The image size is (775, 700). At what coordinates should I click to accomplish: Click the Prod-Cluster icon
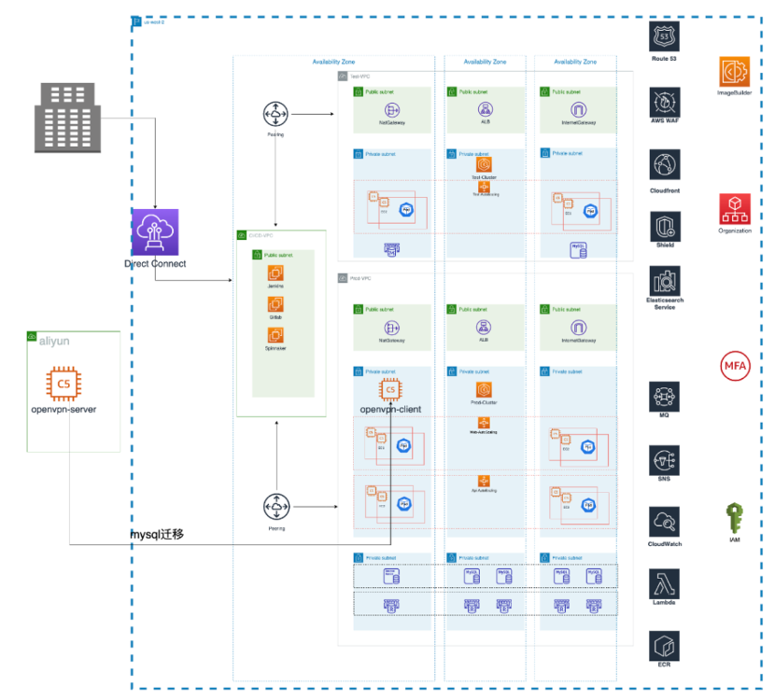484,390
